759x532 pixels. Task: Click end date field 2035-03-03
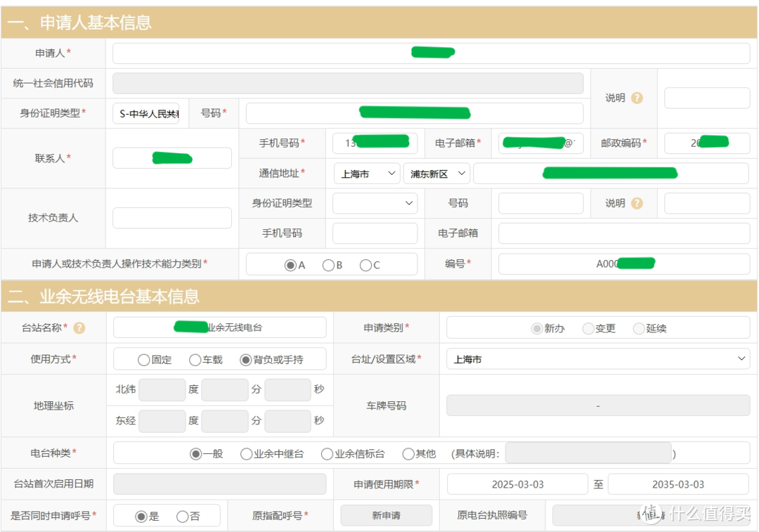coord(677,484)
